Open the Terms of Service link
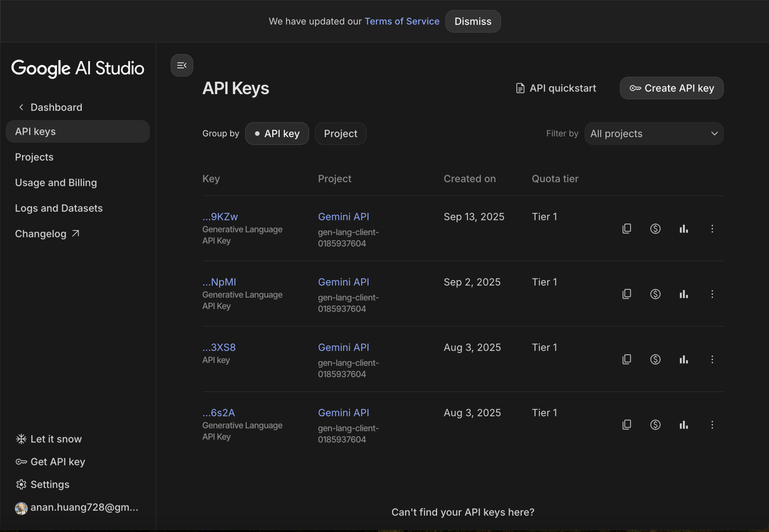This screenshot has height=532, width=769. (401, 21)
